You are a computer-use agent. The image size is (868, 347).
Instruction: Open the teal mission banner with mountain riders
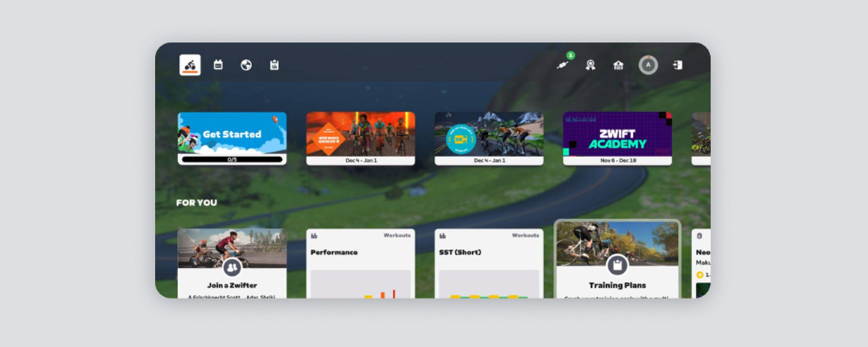click(489, 139)
